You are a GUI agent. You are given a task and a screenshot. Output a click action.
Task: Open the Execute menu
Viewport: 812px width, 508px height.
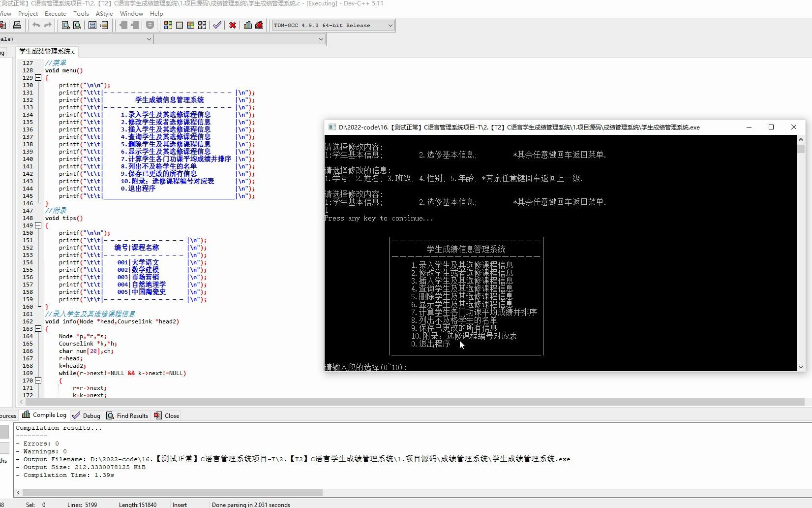click(x=56, y=13)
